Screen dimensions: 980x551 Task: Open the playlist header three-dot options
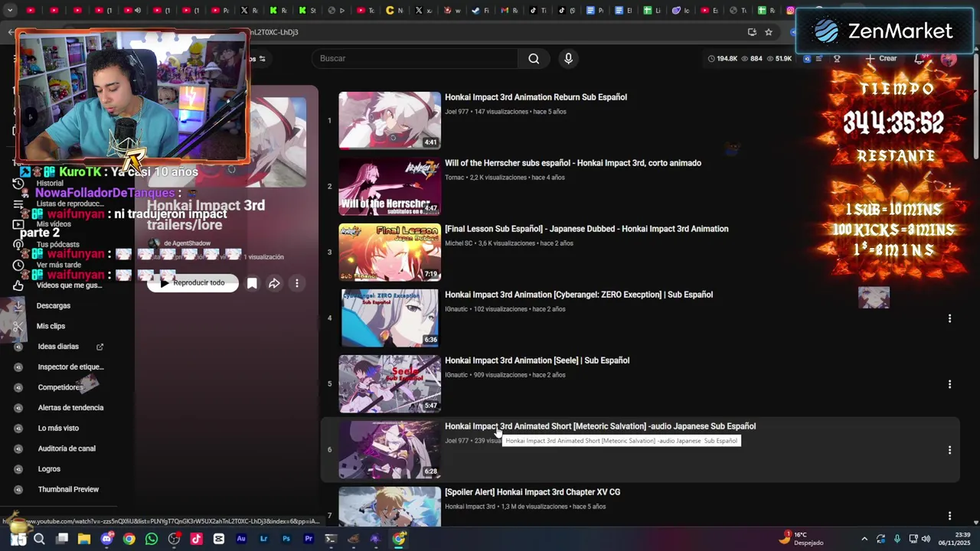pyautogui.click(x=297, y=283)
